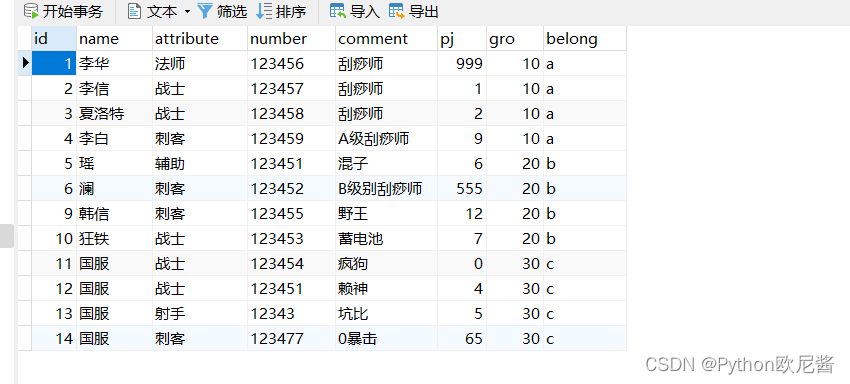This screenshot has width=850, height=384.
Task: Click the Text (文本) document icon
Action: pos(134,11)
